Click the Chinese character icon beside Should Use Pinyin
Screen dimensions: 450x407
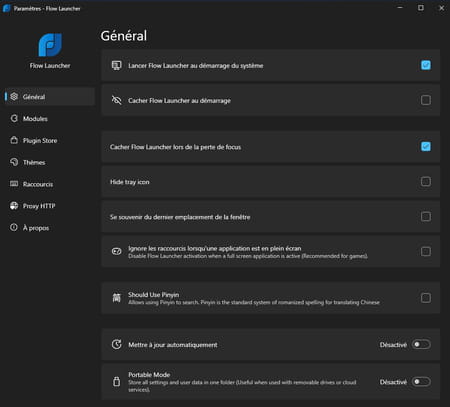click(x=116, y=298)
